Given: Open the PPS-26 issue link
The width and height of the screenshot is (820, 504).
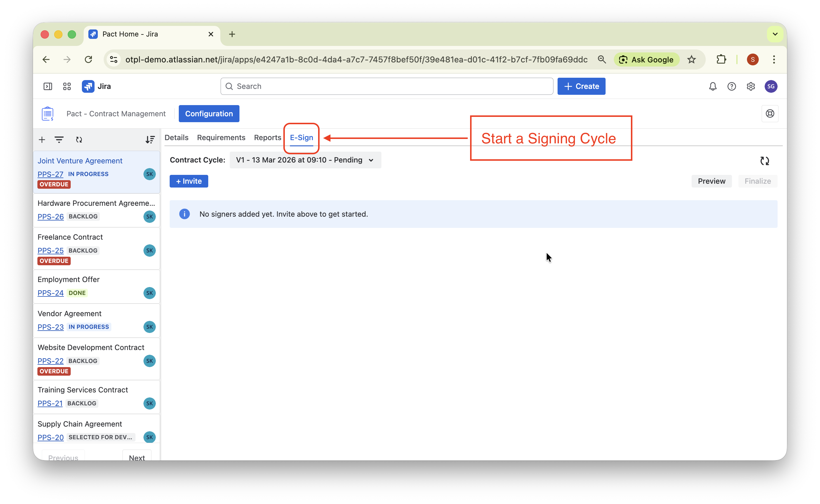Looking at the screenshot, I should 51,217.
